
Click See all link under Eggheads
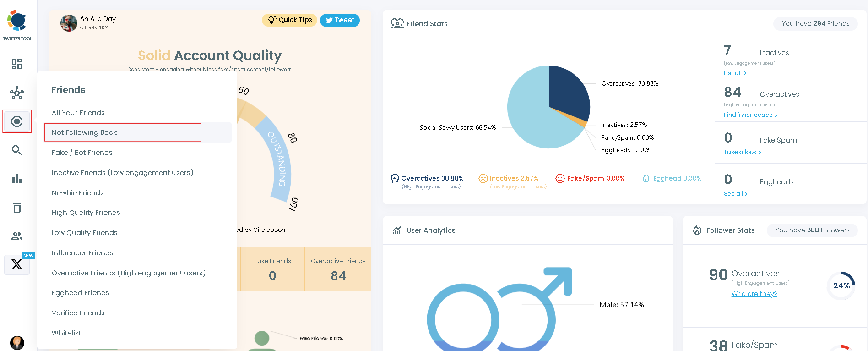(736, 194)
